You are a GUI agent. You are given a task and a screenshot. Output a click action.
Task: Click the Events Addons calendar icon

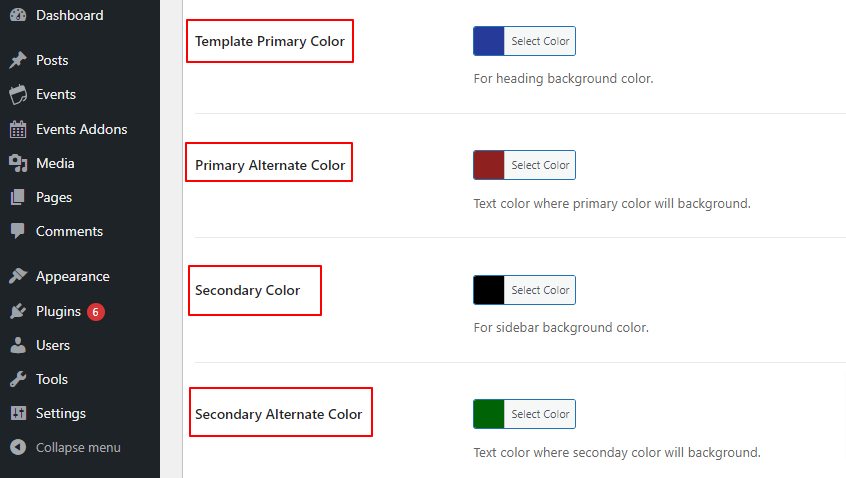point(17,129)
